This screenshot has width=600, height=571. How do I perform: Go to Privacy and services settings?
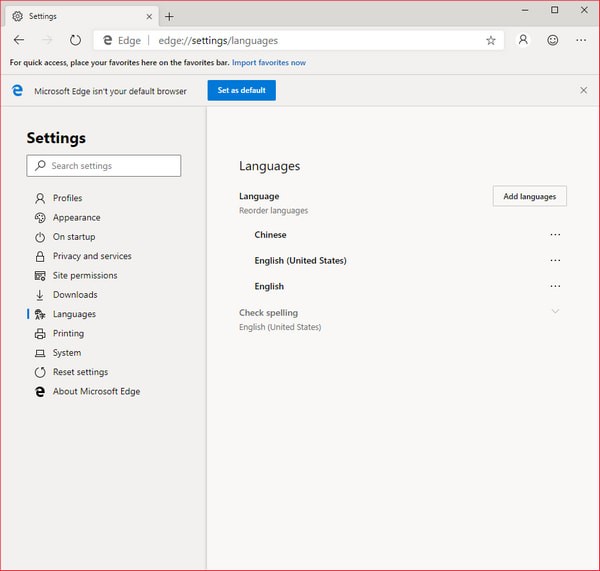click(92, 256)
